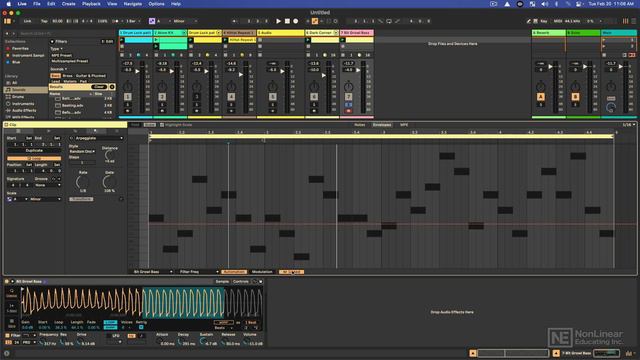Image resolution: width=640 pixels, height=360 pixels.
Task: Toggle the Loop button in Clip panel
Action: [x=34, y=158]
